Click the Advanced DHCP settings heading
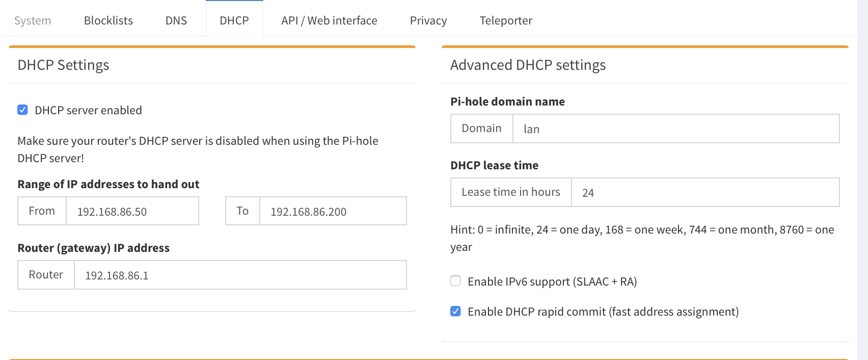The width and height of the screenshot is (868, 360). [x=528, y=65]
